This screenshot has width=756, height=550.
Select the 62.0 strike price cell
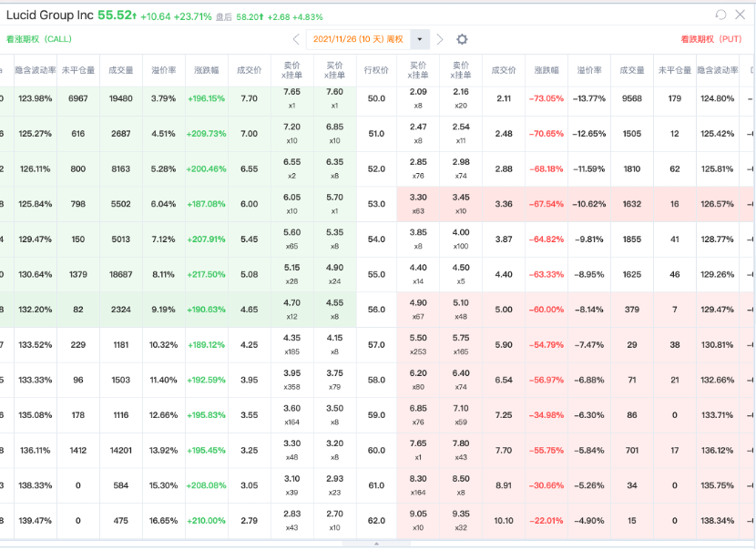tap(376, 521)
